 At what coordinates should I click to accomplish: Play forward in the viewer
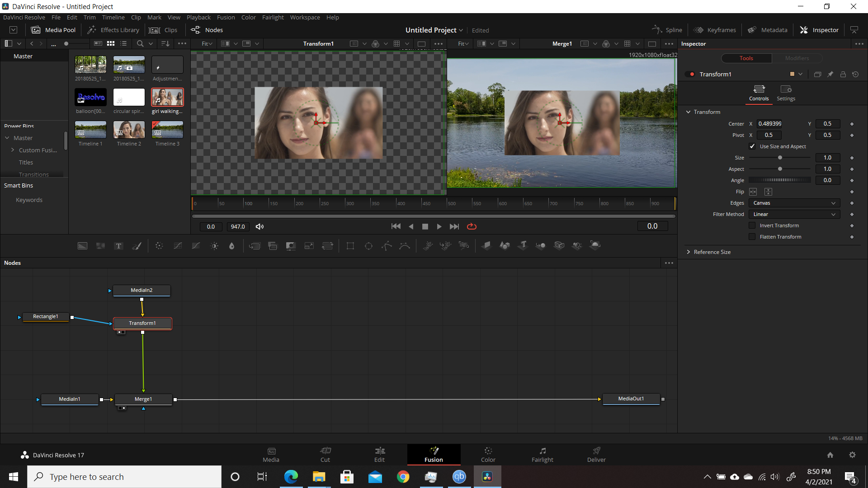439,226
